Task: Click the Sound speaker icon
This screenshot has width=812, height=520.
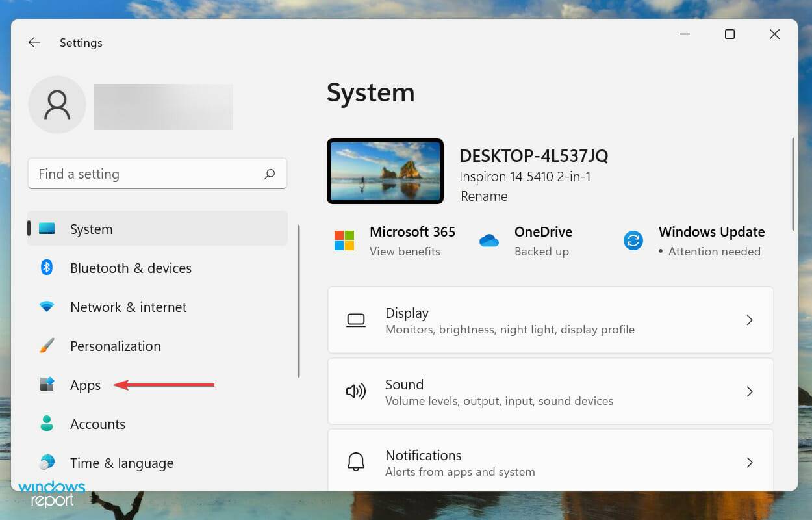Action: [x=356, y=391]
